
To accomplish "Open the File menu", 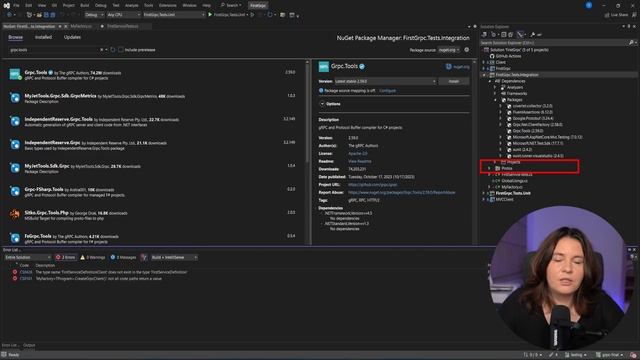I will pyautogui.click(x=16, y=5).
